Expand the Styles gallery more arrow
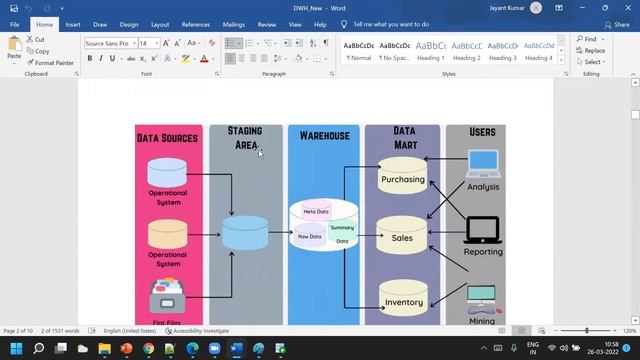Viewport: 640px width, 360px height. pos(561,60)
